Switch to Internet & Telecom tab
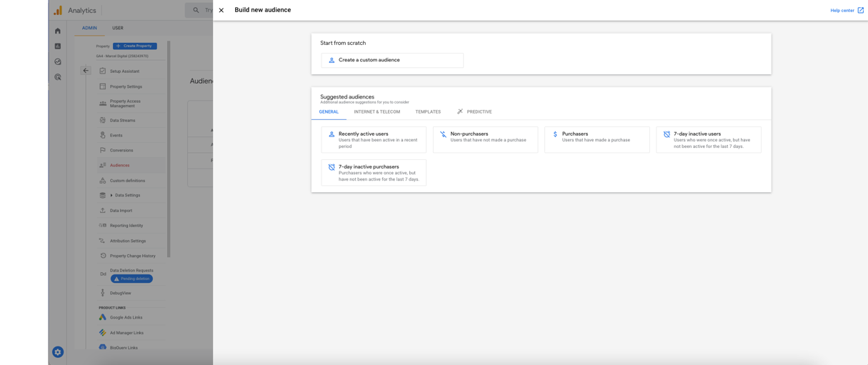The image size is (868, 365). click(x=376, y=112)
